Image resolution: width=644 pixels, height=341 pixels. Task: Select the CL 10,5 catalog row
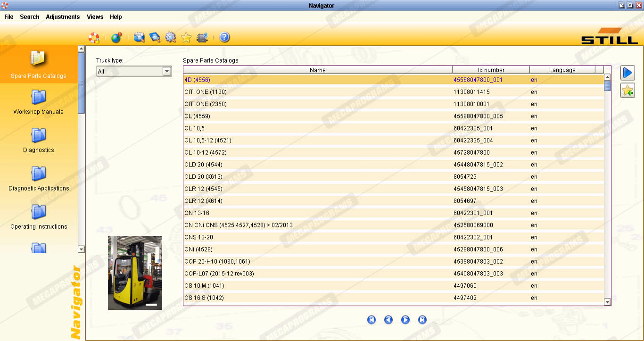[394, 128]
